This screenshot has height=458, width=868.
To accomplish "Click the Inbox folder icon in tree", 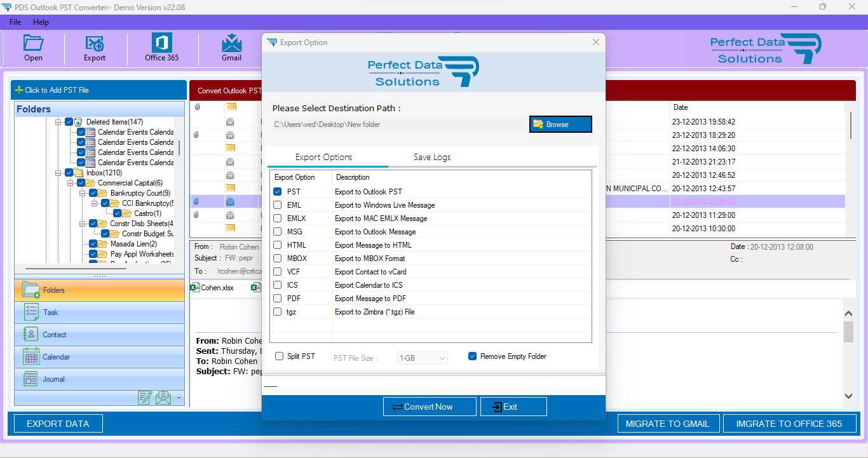I will point(79,173).
